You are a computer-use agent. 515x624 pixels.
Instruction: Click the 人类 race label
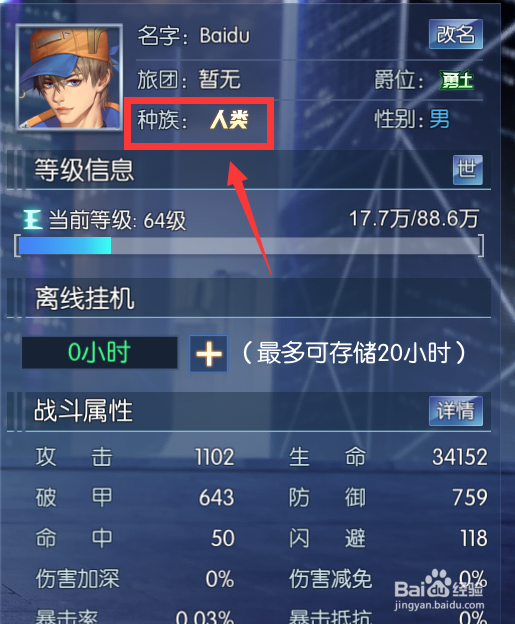point(229,119)
